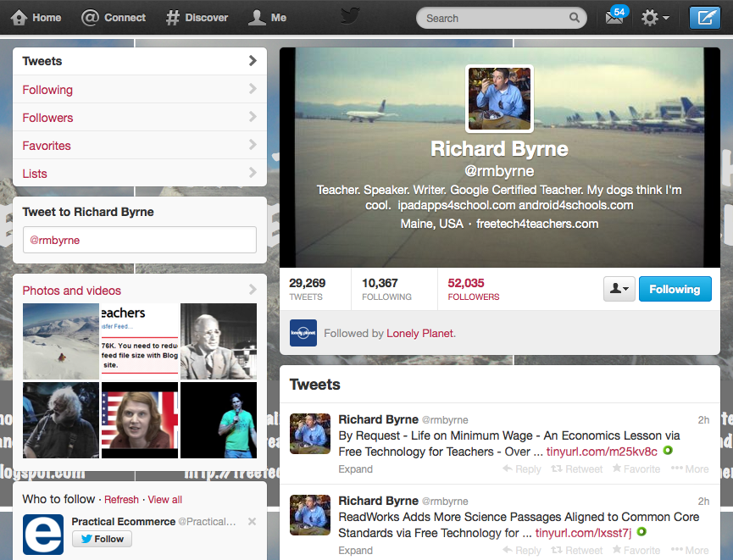Open the guitarist photo thumbnail

61,420
